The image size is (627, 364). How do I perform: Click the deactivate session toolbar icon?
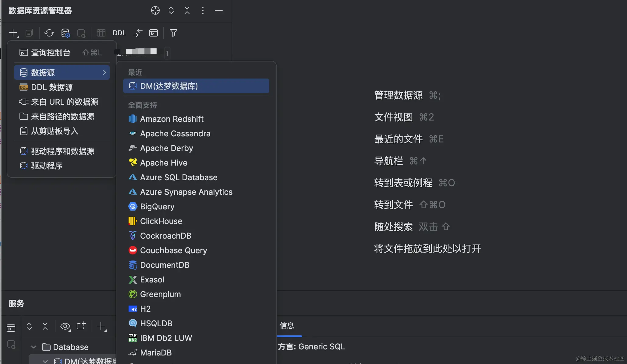(81, 33)
